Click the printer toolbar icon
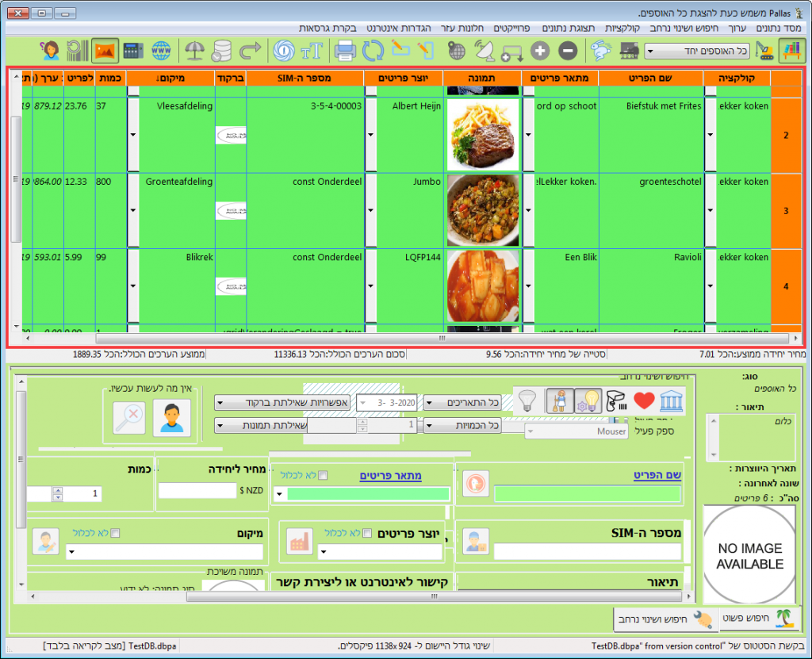Screen dimensions: 812x659 (345, 51)
